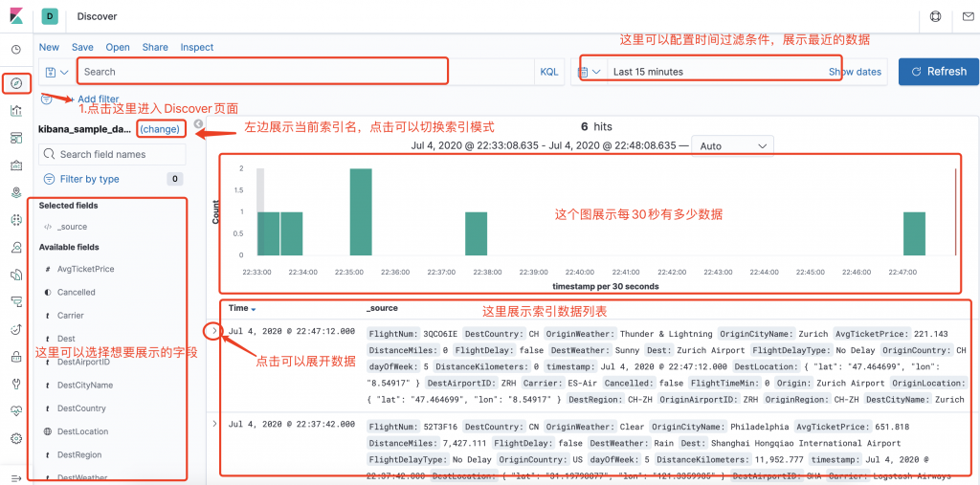Select the DestCityName field

click(85, 385)
